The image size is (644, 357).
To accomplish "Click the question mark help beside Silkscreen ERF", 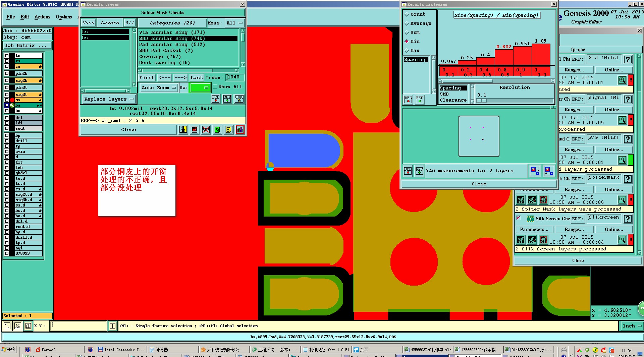I will point(628,219).
